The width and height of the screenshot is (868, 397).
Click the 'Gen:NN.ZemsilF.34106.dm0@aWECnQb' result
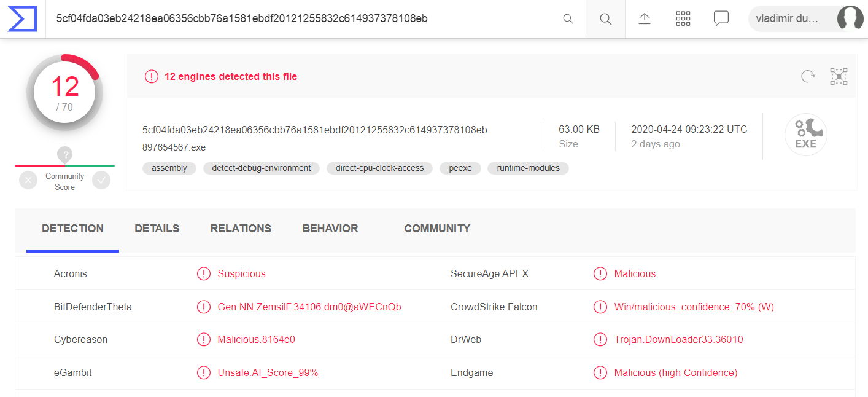309,307
